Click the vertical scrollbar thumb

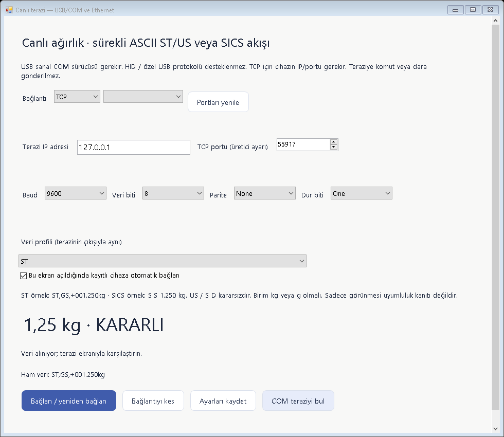495,217
